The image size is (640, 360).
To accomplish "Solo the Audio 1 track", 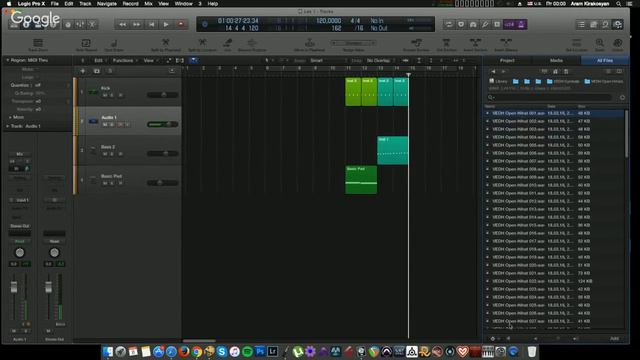I will click(112, 124).
